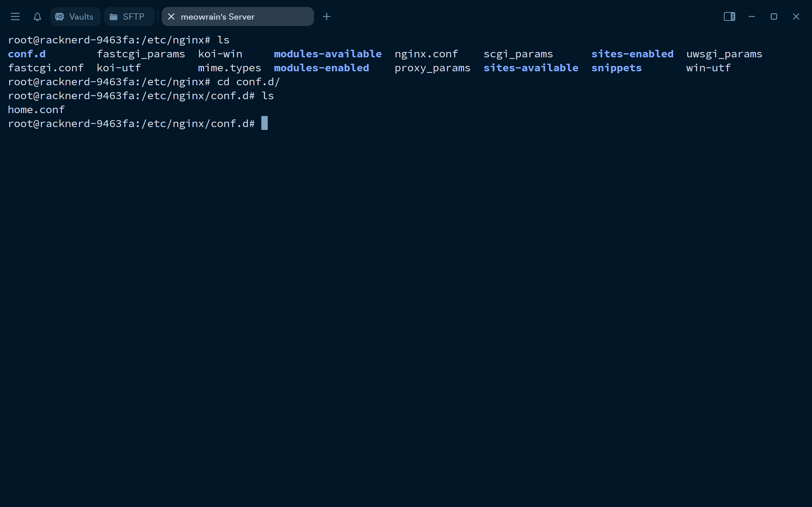Toggle the right side panel icon
This screenshot has width=812, height=507.
click(729, 16)
